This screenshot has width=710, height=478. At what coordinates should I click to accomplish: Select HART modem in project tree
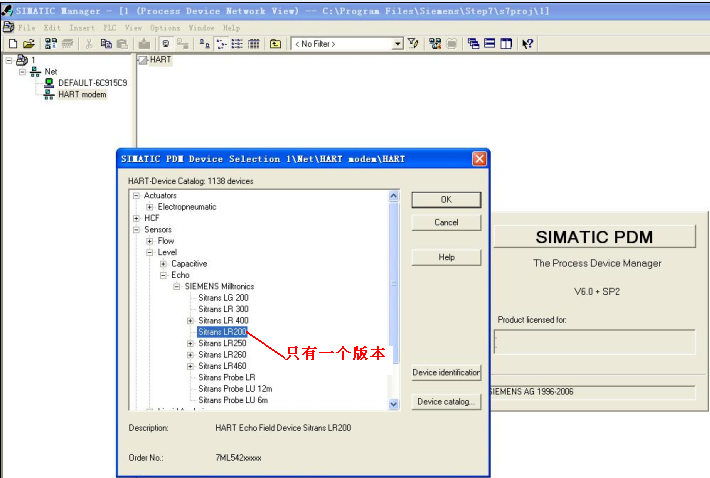(82, 95)
